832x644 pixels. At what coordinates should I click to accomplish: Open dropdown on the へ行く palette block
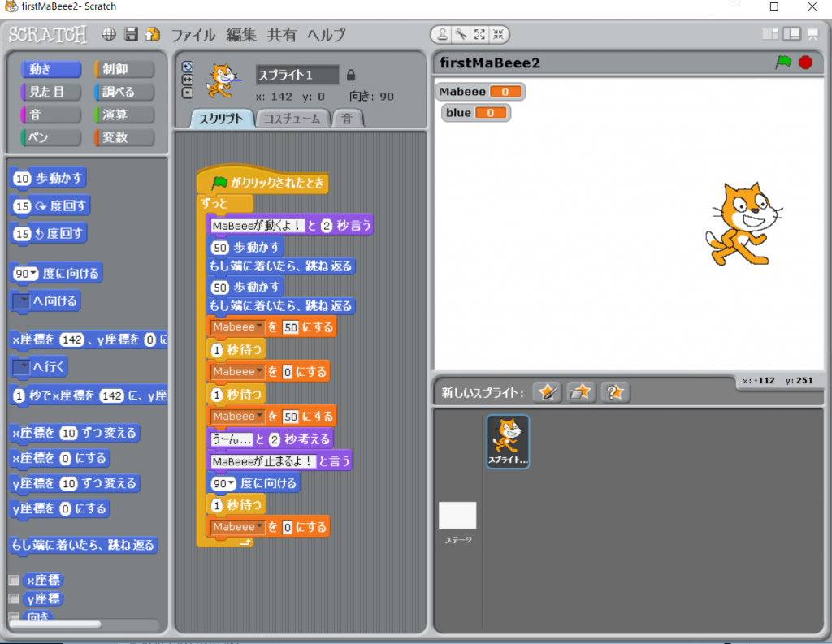pos(22,367)
